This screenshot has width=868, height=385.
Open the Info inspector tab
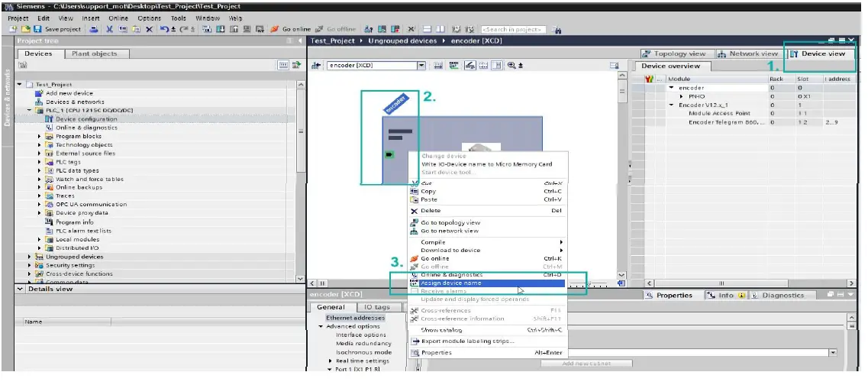tap(725, 296)
